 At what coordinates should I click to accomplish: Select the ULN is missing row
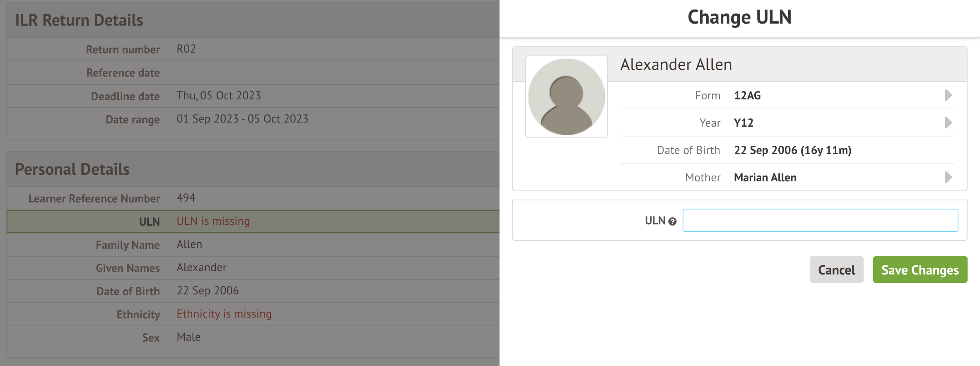pyautogui.click(x=253, y=222)
